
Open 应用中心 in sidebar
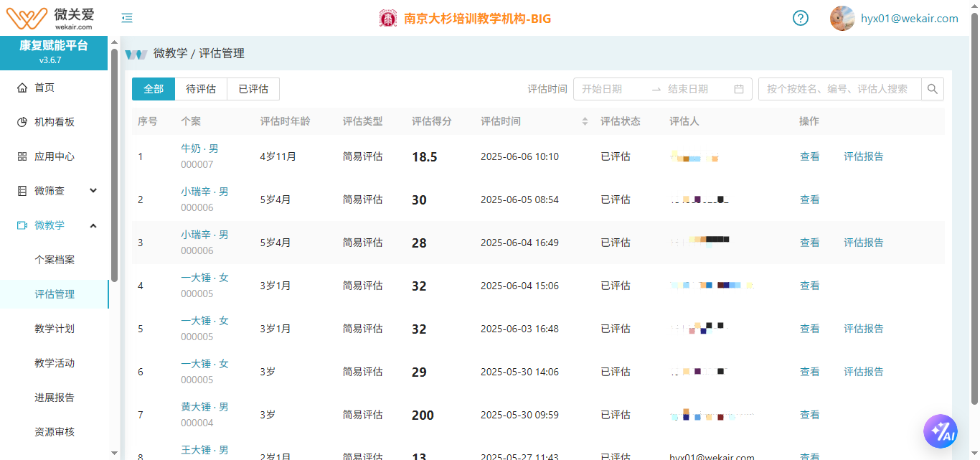click(x=55, y=156)
